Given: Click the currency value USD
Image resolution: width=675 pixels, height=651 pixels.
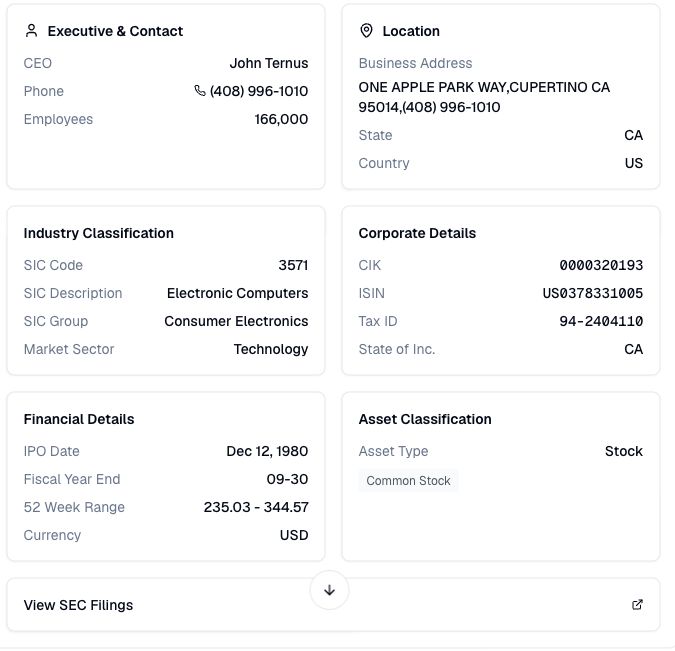Looking at the screenshot, I should click(294, 535).
